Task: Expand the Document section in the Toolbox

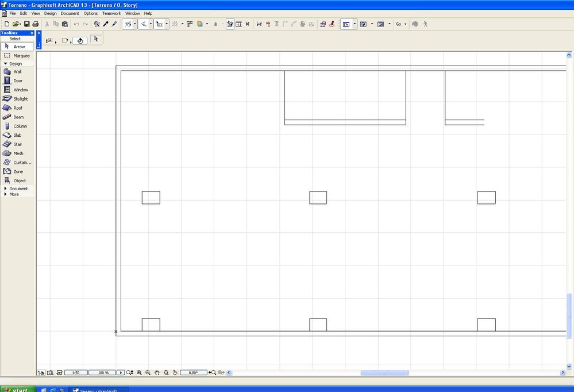Action: 18,189
